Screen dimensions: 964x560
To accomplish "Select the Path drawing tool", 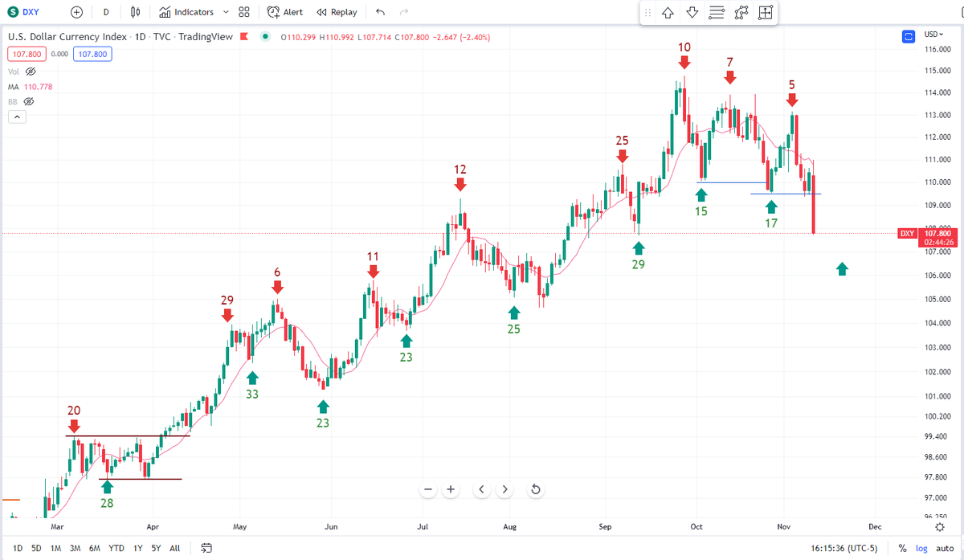I will (741, 13).
